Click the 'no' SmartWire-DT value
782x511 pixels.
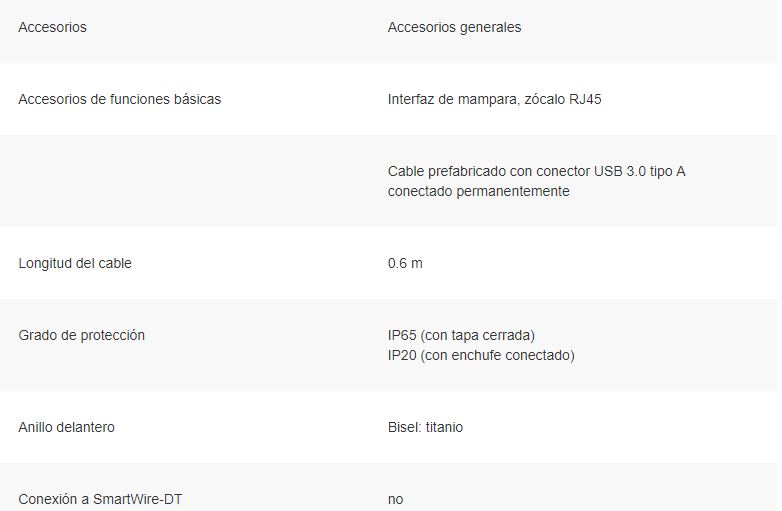tap(395, 500)
